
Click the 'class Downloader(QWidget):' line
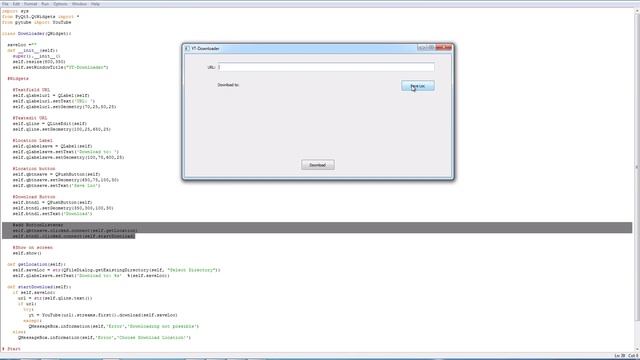(x=37, y=33)
